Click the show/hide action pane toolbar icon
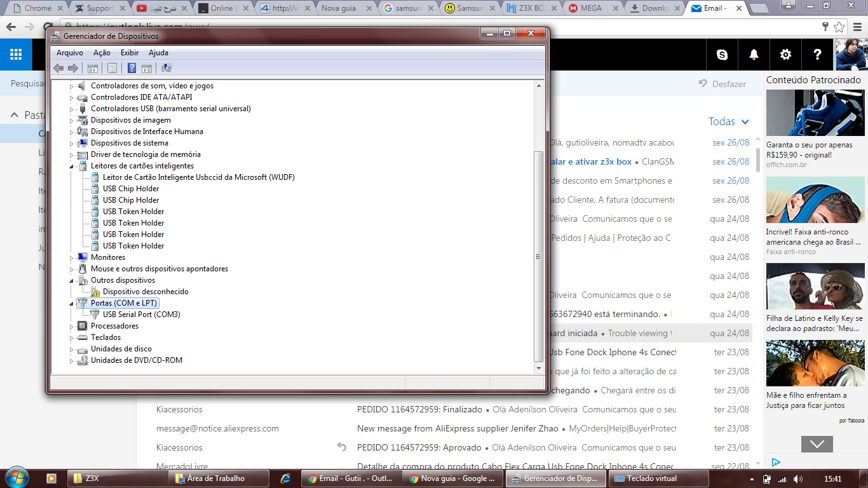Image resolution: width=868 pixels, height=488 pixels. [147, 68]
